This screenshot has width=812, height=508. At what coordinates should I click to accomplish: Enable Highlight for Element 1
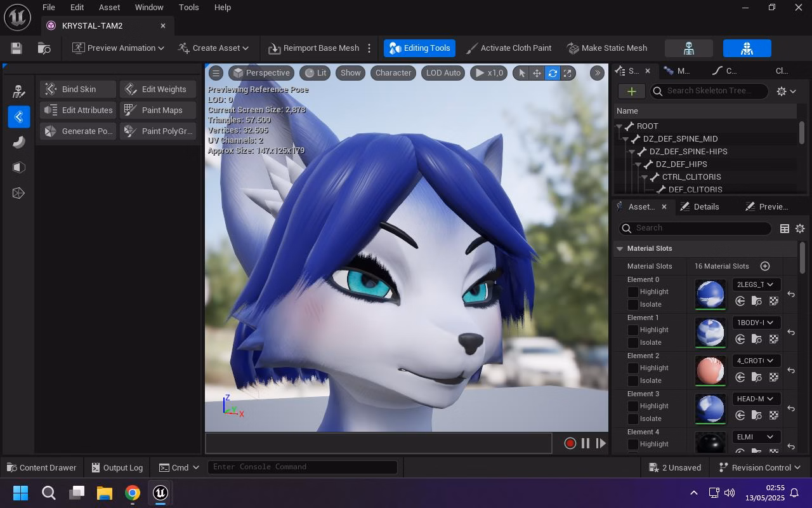(633, 330)
